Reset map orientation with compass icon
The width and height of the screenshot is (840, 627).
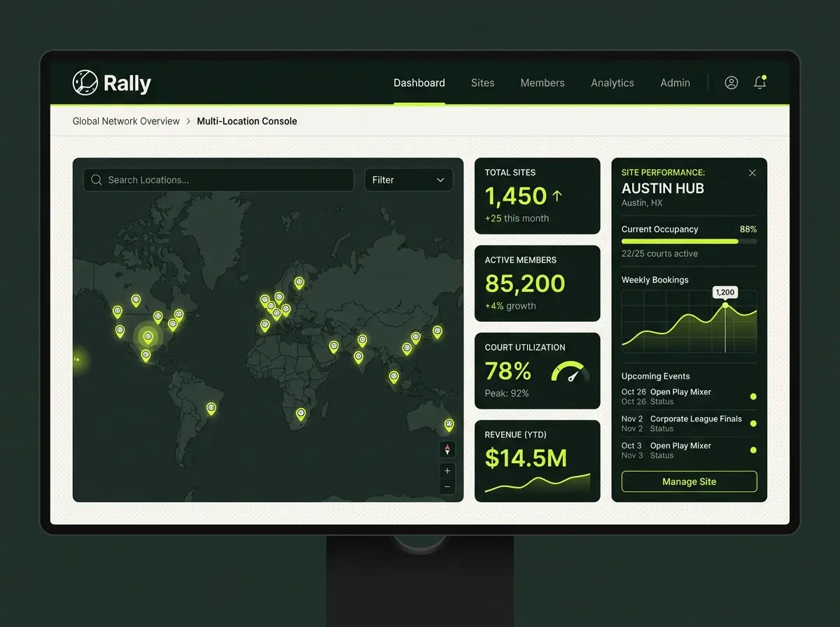[448, 449]
